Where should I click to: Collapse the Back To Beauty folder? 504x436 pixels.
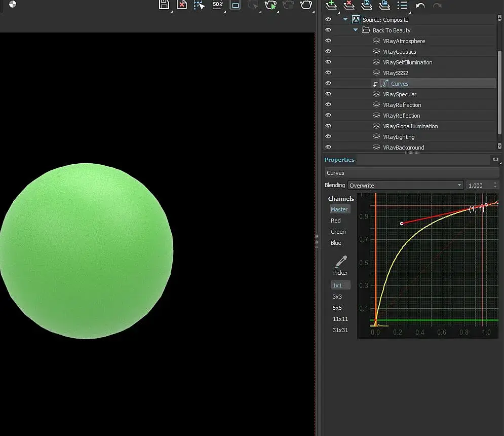point(356,30)
